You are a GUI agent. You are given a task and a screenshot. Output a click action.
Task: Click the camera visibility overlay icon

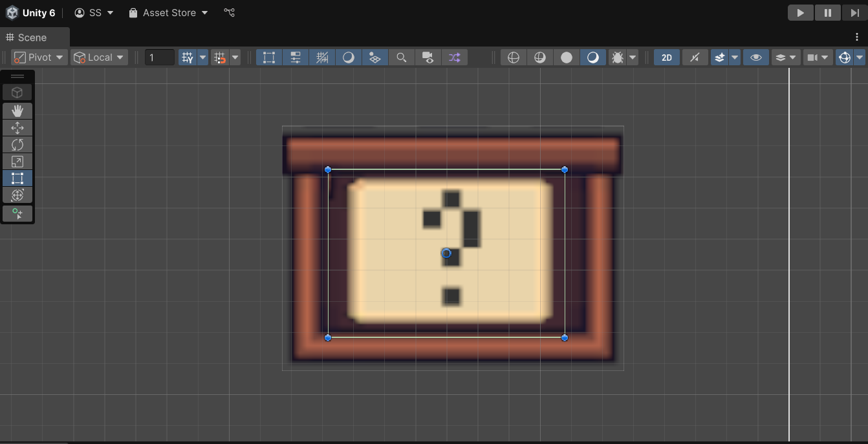click(x=428, y=58)
